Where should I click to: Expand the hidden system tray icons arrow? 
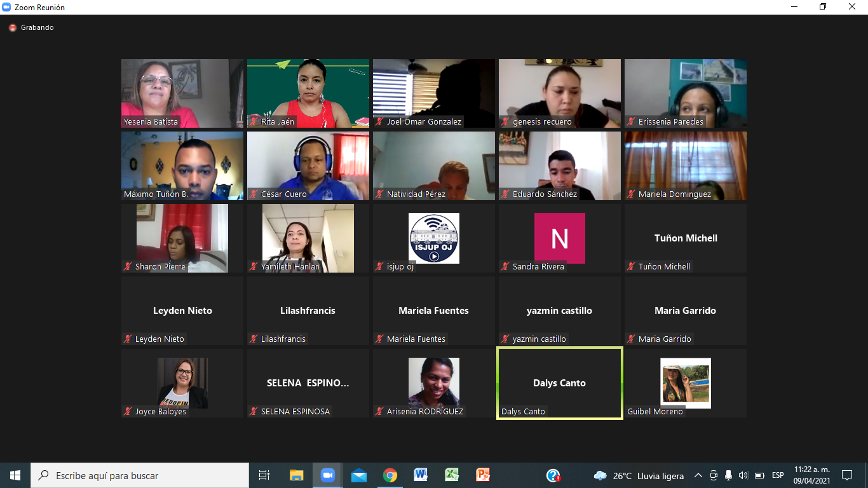[698, 475]
